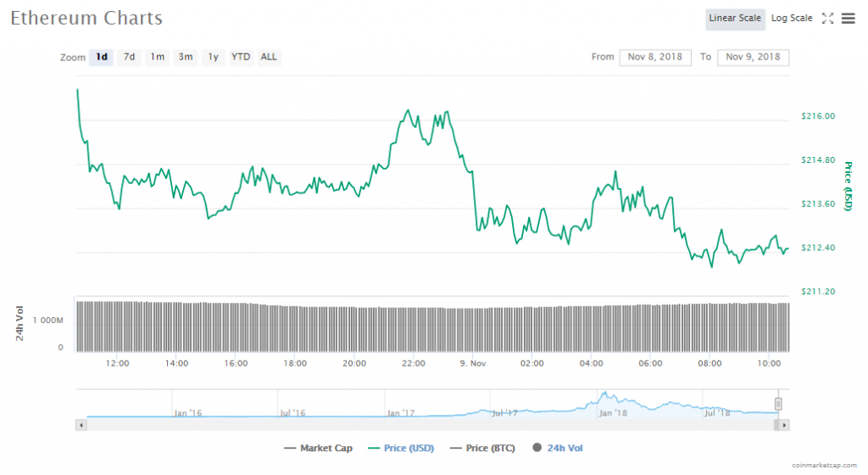Set zoom to 3m
Image resolution: width=868 pixels, height=475 pixels.
click(x=186, y=58)
